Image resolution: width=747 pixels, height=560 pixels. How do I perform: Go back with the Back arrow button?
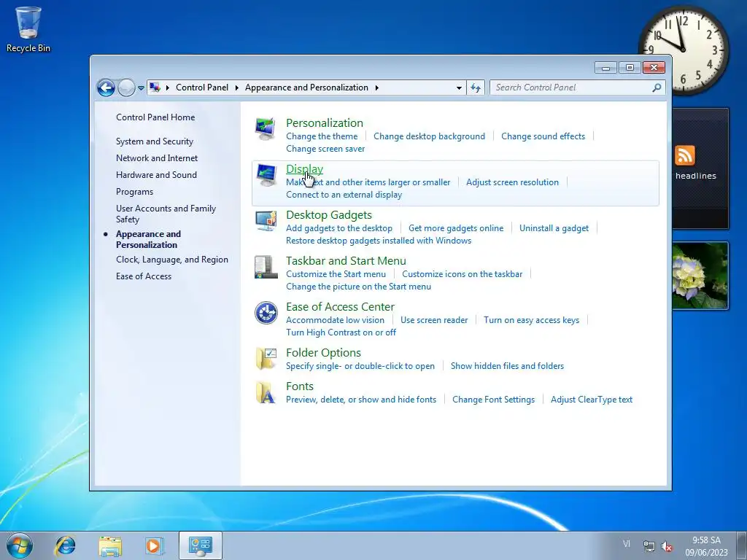coord(106,87)
